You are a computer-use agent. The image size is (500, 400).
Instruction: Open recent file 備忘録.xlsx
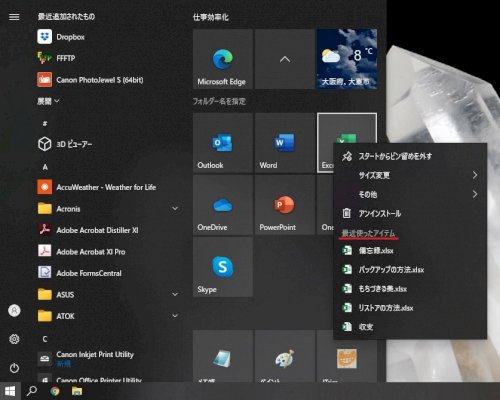point(410,250)
